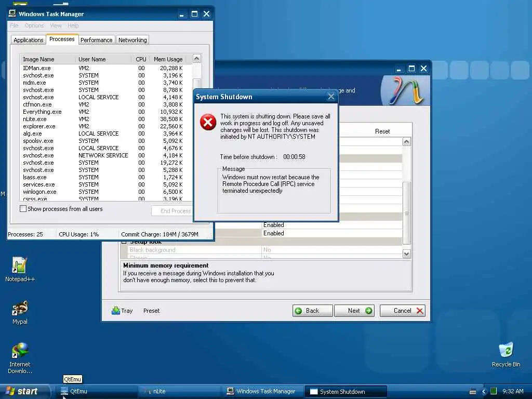Click the Reset column header in nLite
This screenshot has height=399, width=532.
(x=382, y=131)
